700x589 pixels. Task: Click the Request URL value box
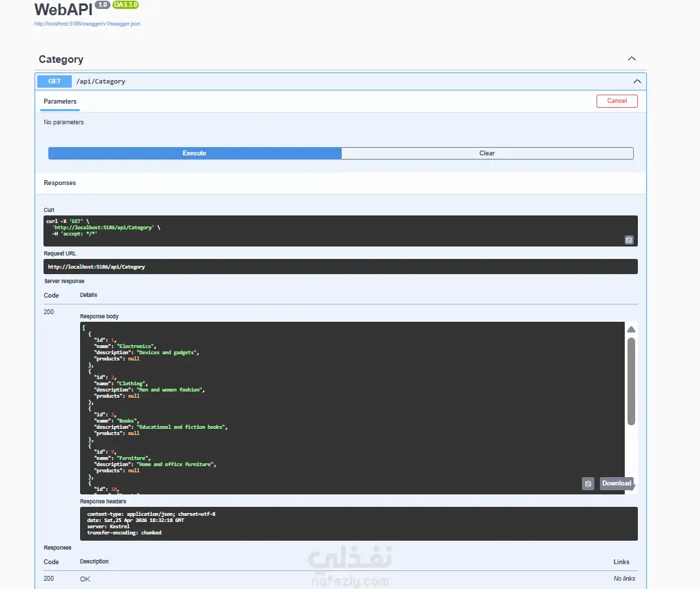pos(340,267)
